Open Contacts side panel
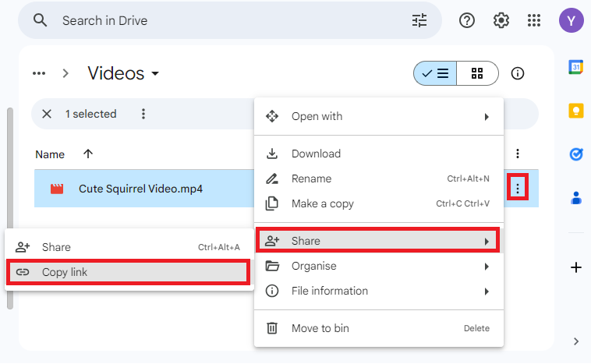This screenshot has height=364, width=591. (x=575, y=198)
